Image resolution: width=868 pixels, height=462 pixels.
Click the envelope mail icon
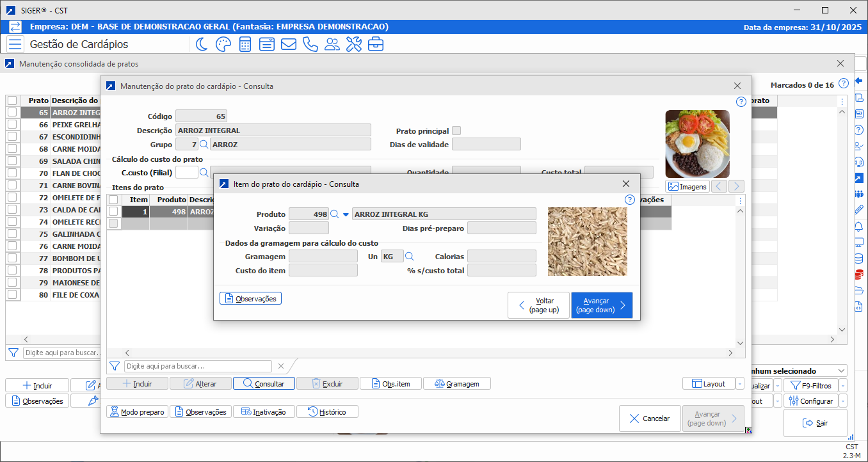(x=288, y=44)
